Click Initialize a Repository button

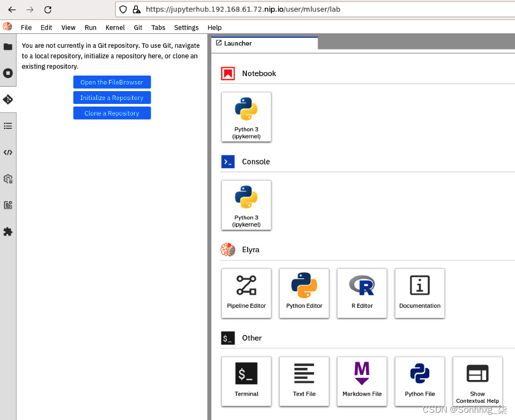(x=112, y=97)
